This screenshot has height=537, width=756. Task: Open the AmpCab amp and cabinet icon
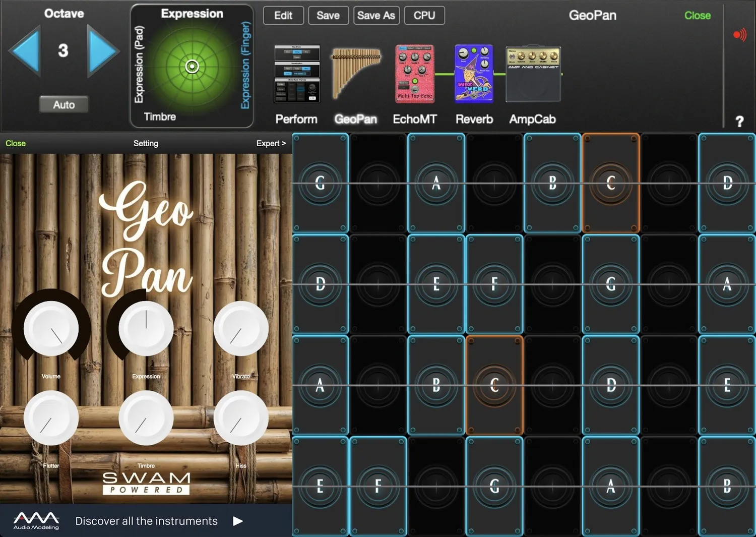pos(533,75)
